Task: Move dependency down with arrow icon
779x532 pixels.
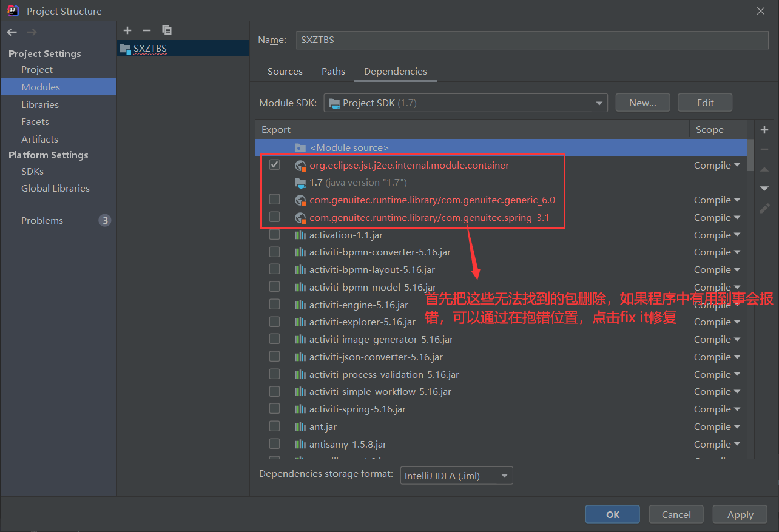Action: pos(764,189)
